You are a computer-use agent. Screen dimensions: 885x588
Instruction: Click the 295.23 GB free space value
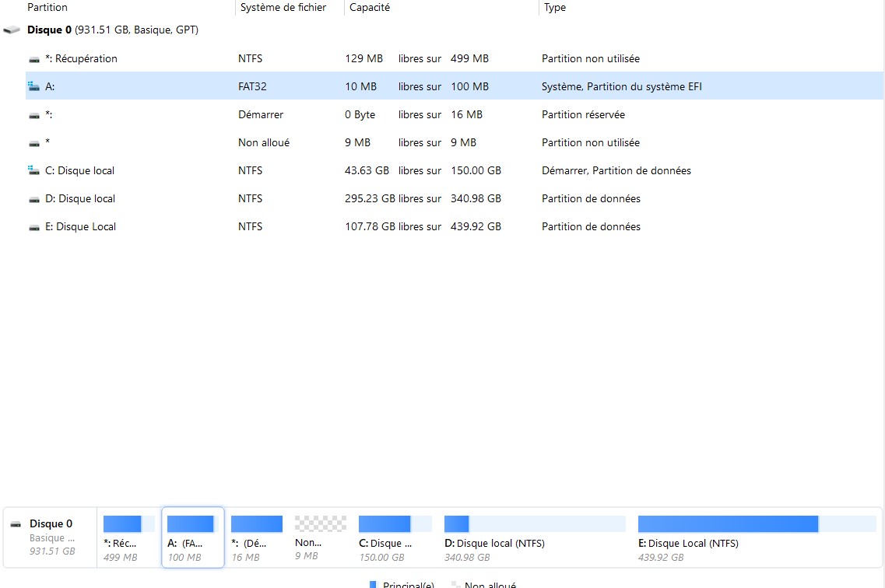click(370, 198)
